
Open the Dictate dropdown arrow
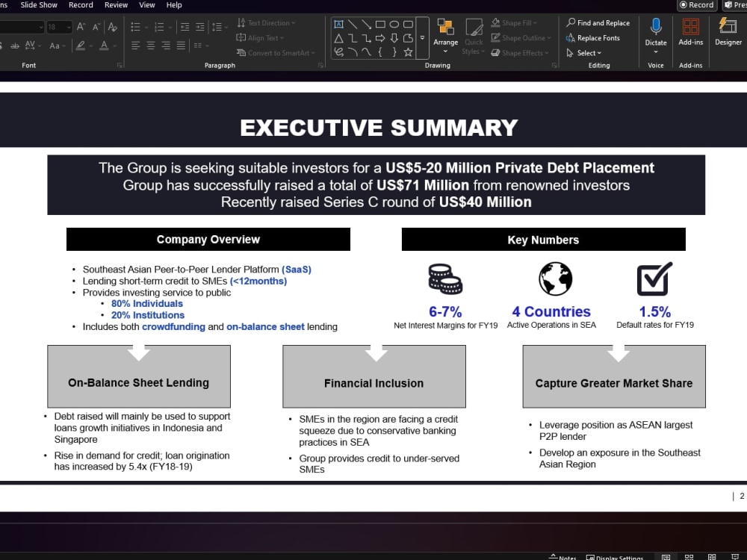pos(656,52)
